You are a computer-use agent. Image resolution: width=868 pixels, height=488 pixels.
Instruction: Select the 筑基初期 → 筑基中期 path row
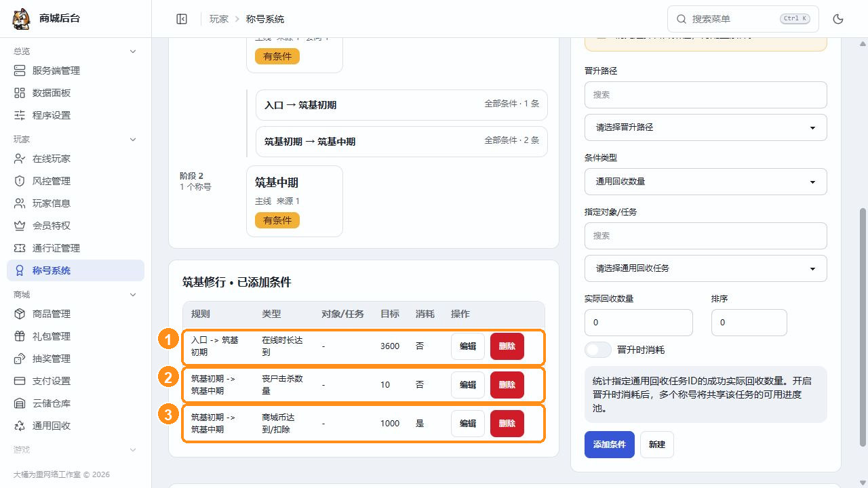(x=401, y=142)
